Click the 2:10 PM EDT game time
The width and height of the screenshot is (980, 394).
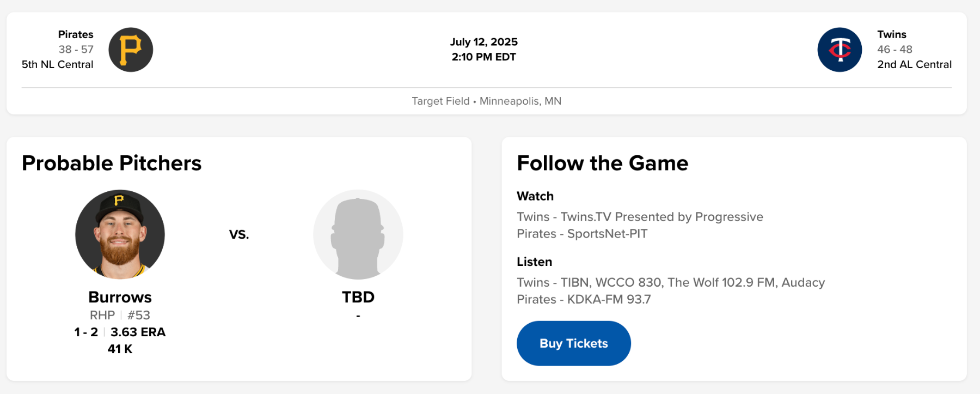(483, 57)
